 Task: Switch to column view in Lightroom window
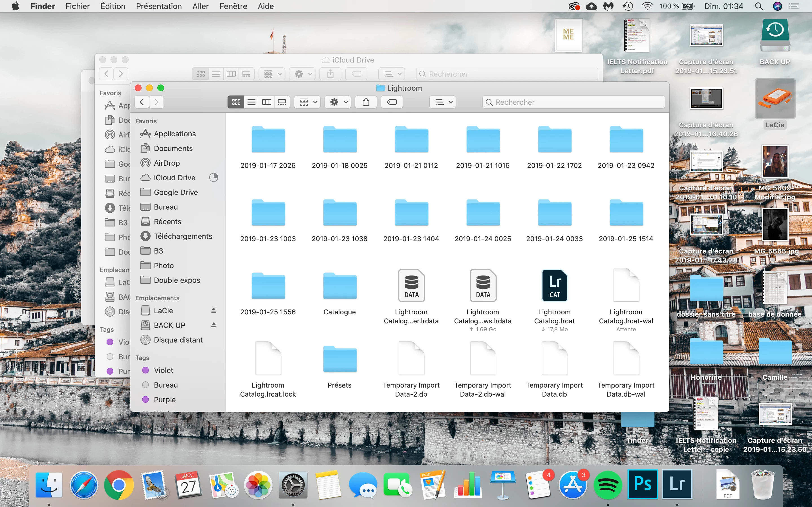(x=267, y=102)
